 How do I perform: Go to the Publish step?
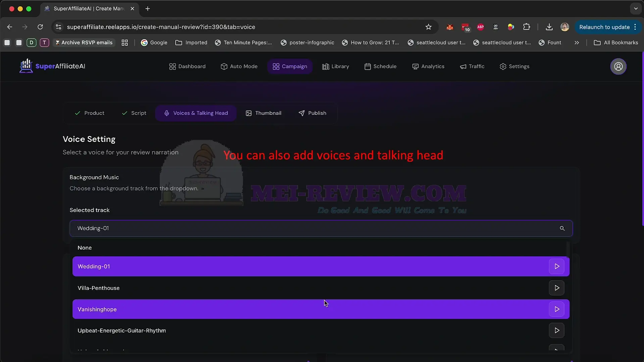(x=312, y=113)
